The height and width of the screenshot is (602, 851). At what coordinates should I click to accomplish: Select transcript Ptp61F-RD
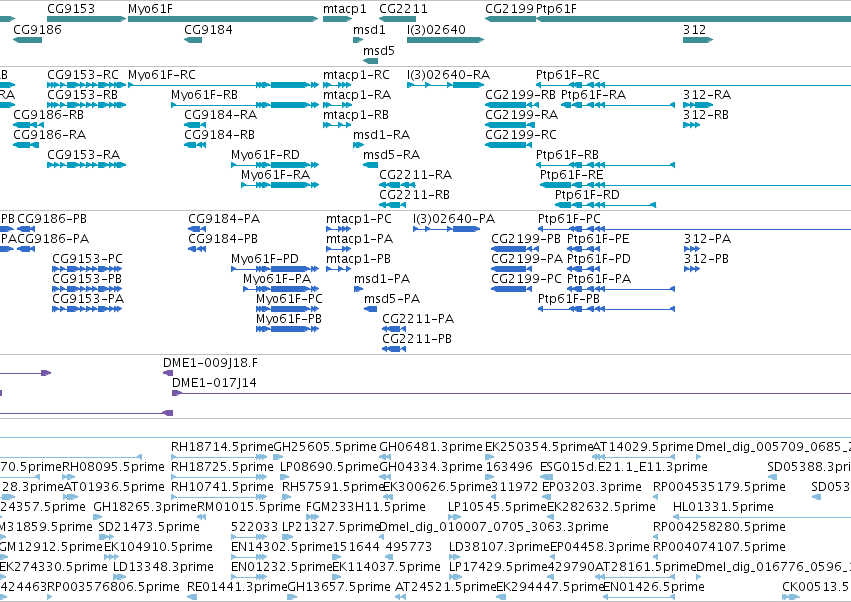point(605,205)
